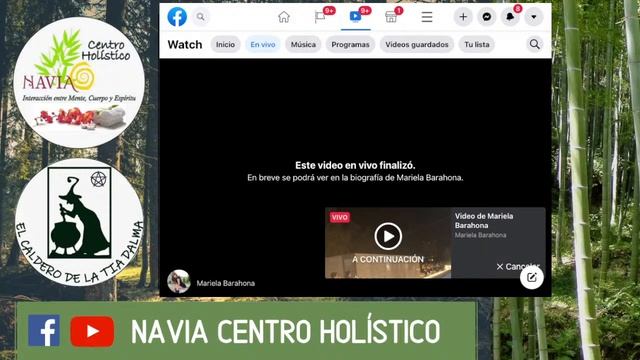Image resolution: width=640 pixels, height=360 pixels.
Task: Click the plus Create button
Action: tap(463, 17)
